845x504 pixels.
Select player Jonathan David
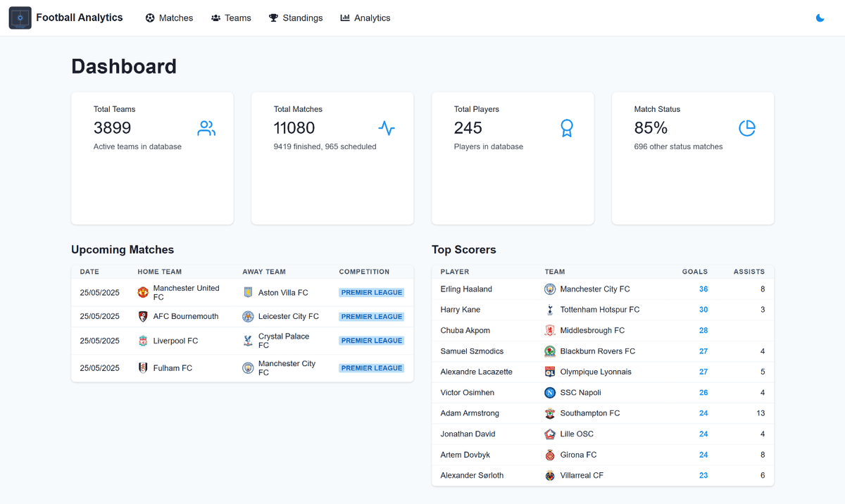click(468, 434)
